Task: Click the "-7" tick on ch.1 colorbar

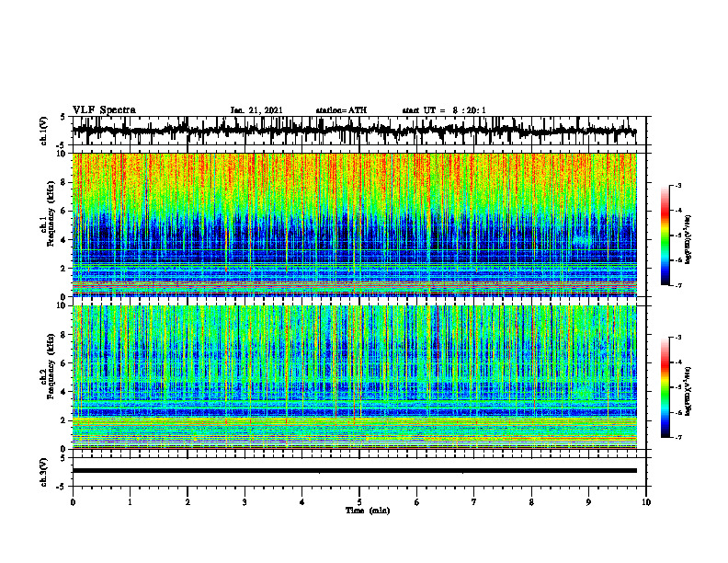Action: [677, 285]
